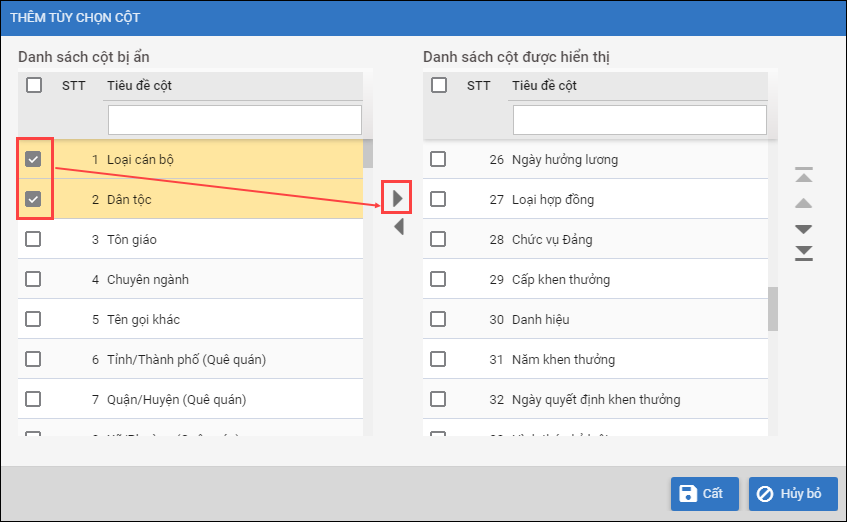Check the Loại hợp đồng checkbox
Image resolution: width=847 pixels, height=522 pixels.
(439, 199)
